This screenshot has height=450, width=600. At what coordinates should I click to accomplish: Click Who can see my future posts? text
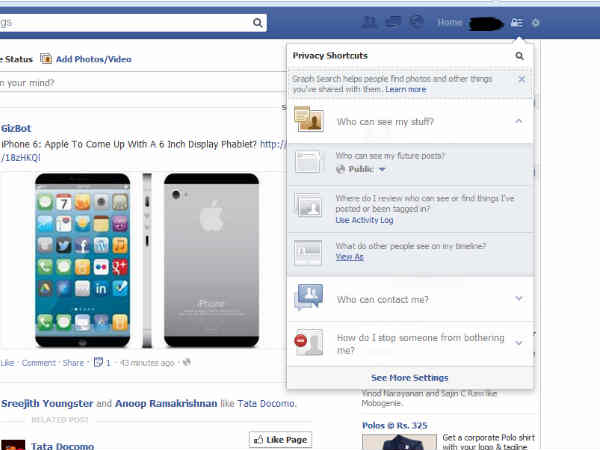click(x=390, y=156)
